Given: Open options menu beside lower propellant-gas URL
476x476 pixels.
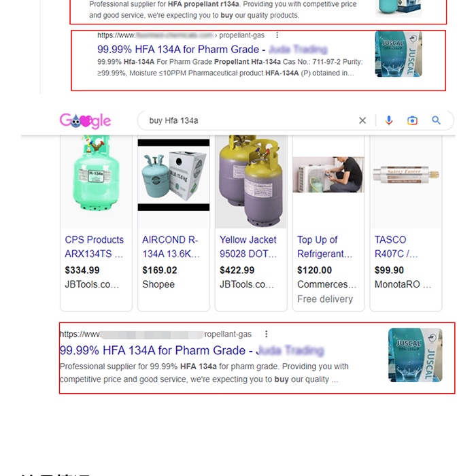Looking at the screenshot, I should pos(267,334).
